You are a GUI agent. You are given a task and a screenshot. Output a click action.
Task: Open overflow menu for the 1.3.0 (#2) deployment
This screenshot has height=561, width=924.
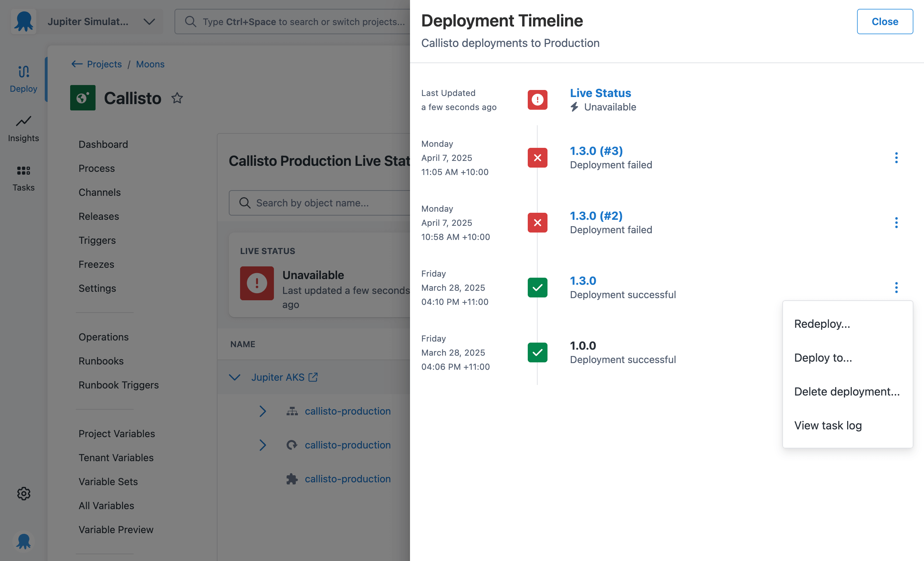896,223
